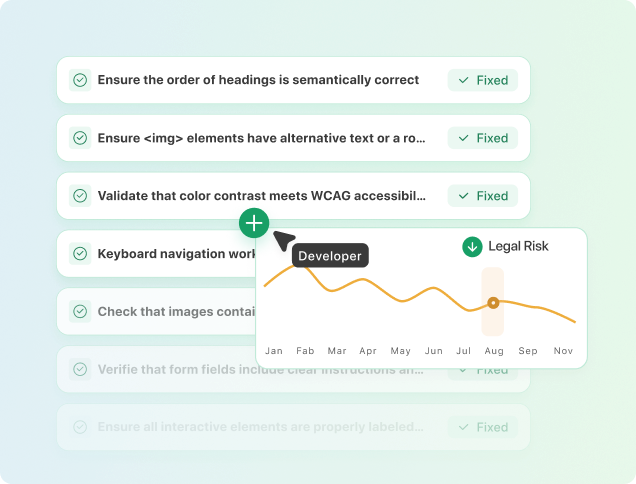Click the Legal Risk down-arrow icon
Image resolution: width=636 pixels, height=484 pixels.
tap(472, 246)
